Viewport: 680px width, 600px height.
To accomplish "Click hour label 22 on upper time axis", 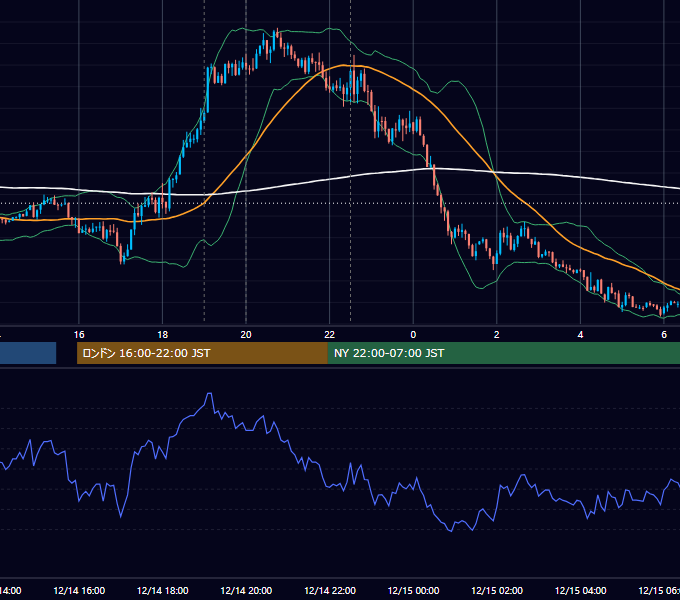I will coord(330,335).
